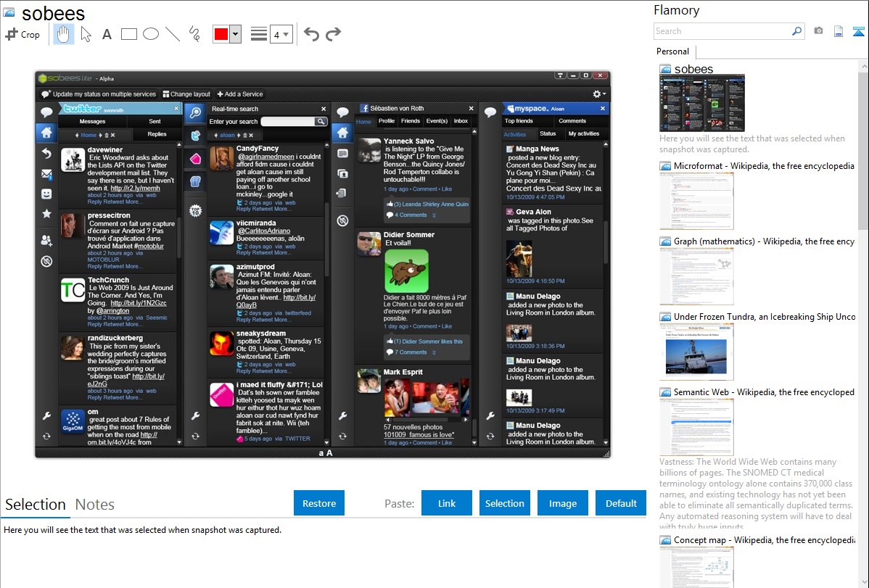Open the line style menu

258,34
